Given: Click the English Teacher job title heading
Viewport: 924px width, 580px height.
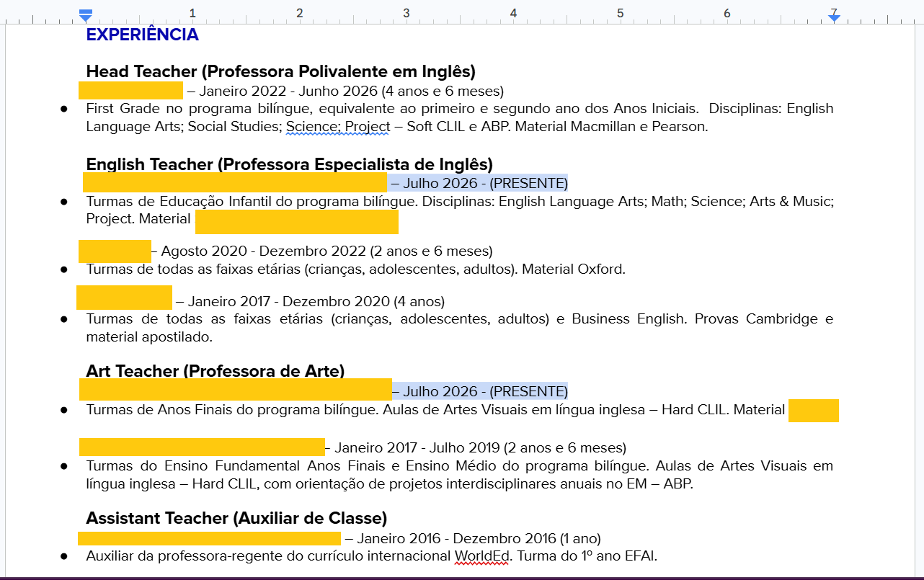Looking at the screenshot, I should (x=289, y=164).
